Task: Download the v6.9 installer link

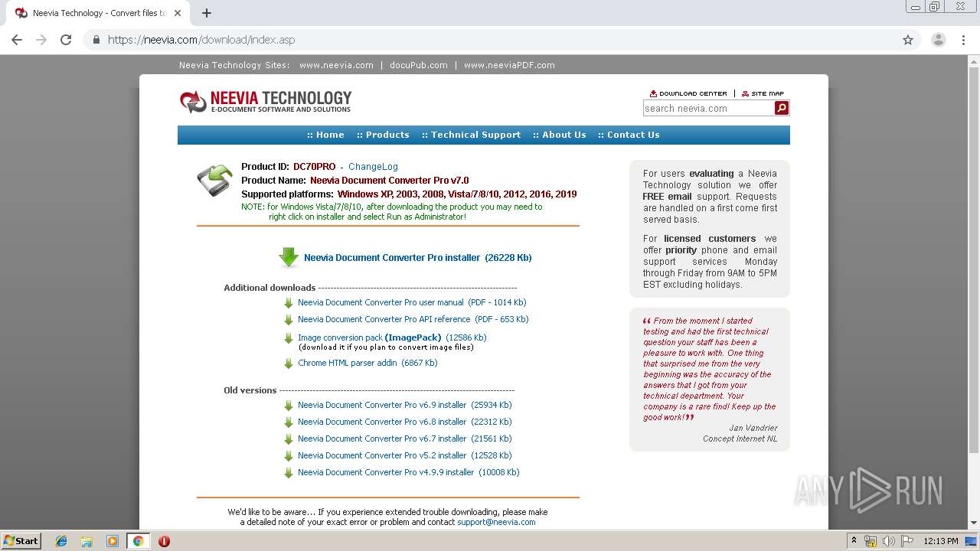Action: (x=404, y=406)
